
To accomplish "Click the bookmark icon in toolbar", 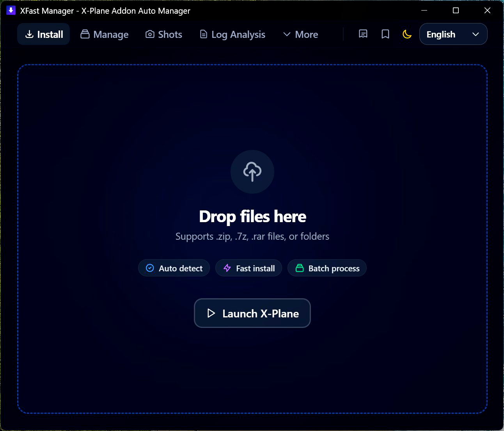I will (x=385, y=34).
